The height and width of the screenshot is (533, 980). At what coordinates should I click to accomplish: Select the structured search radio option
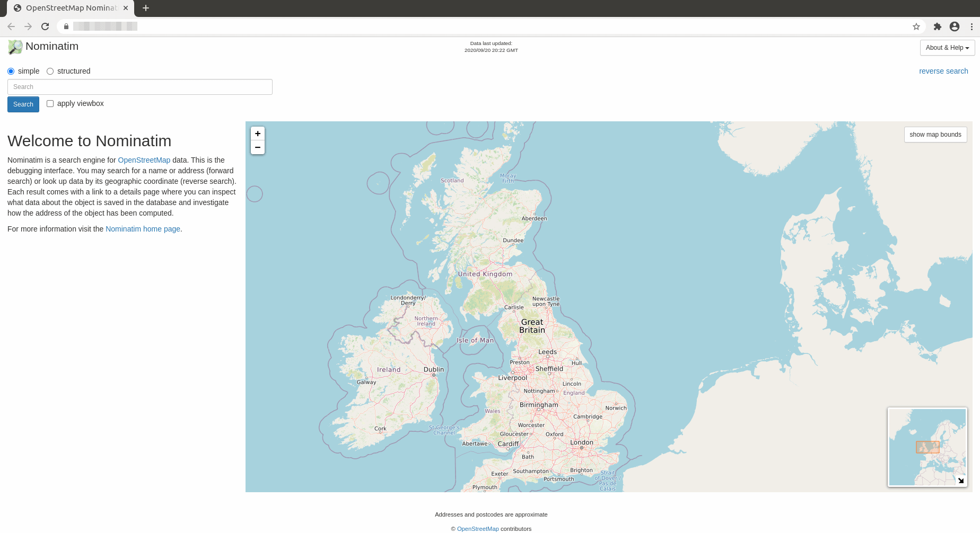pyautogui.click(x=50, y=71)
